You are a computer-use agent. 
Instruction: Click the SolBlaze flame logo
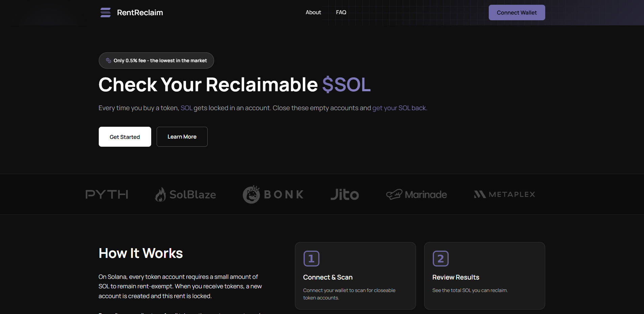tap(160, 194)
